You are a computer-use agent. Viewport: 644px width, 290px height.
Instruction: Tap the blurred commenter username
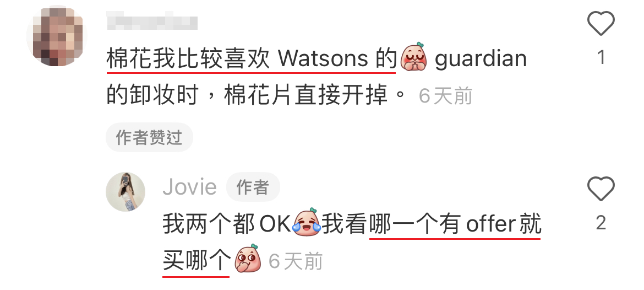coord(152,20)
